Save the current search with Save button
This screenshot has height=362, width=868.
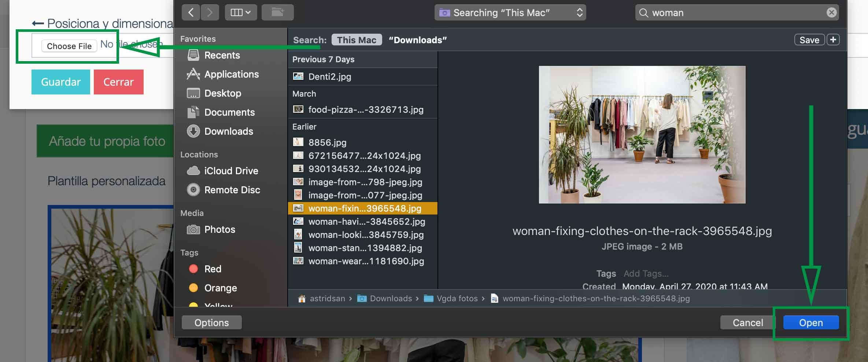pyautogui.click(x=809, y=40)
